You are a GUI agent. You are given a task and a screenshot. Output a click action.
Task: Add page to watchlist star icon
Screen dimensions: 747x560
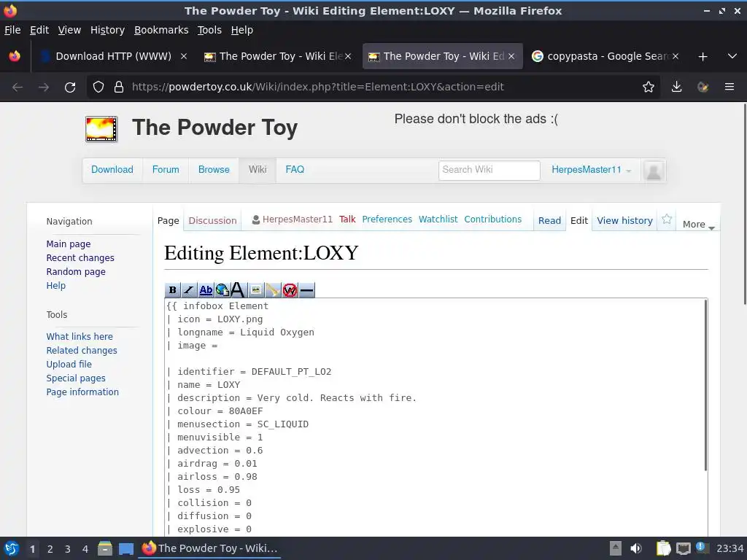tap(667, 219)
